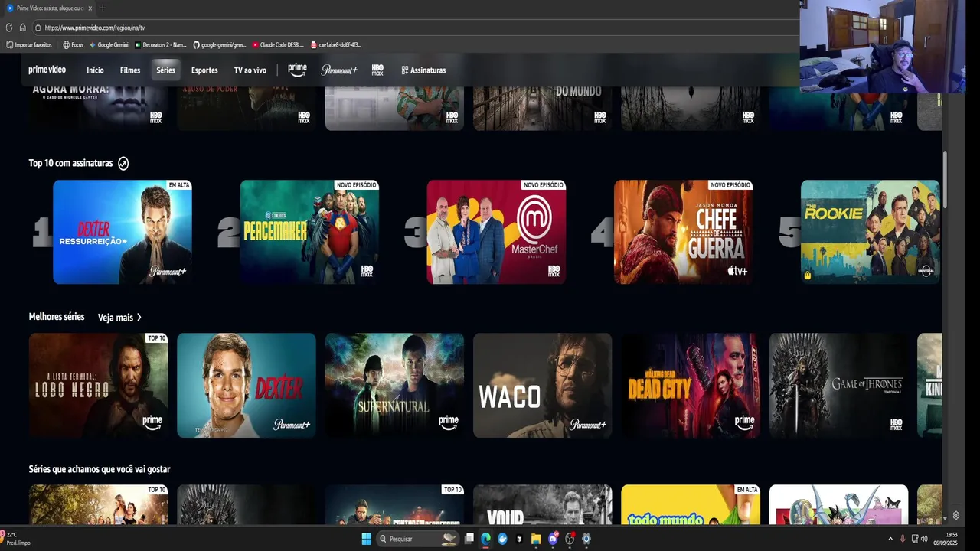This screenshot has width=980, height=551.
Task: Open Dexter card in Melhores séries
Action: tap(247, 385)
